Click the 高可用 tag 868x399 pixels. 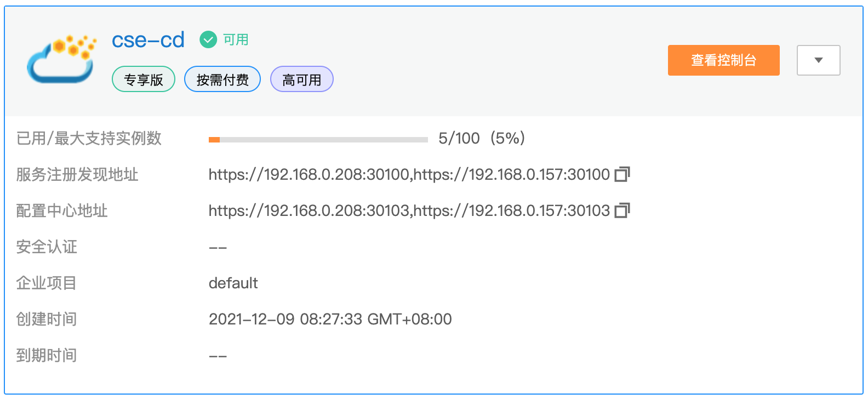pyautogui.click(x=302, y=79)
